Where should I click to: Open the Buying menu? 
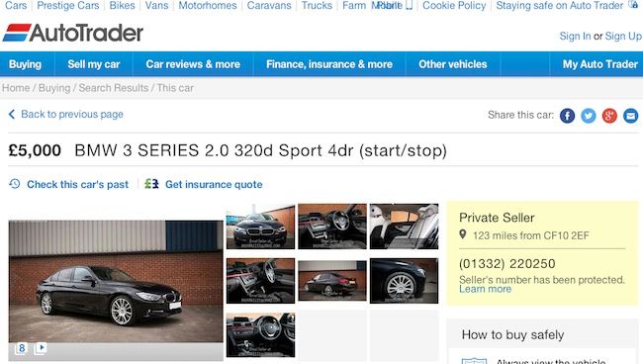click(25, 64)
